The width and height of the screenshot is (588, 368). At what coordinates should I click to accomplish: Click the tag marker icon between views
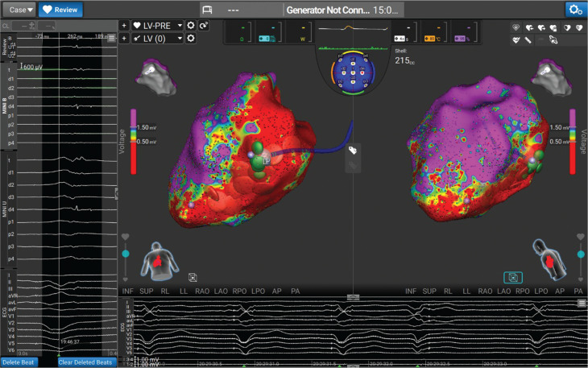coord(353,151)
